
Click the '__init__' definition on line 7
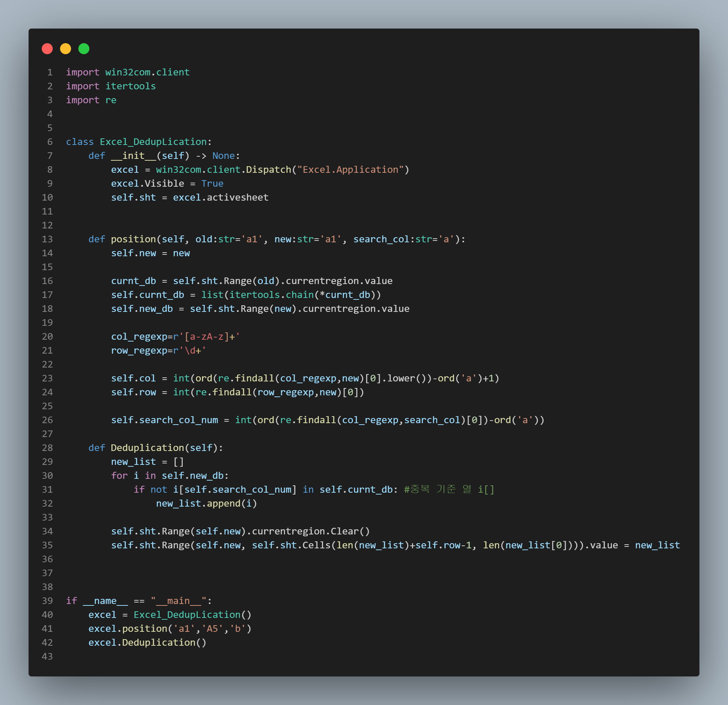164,156
